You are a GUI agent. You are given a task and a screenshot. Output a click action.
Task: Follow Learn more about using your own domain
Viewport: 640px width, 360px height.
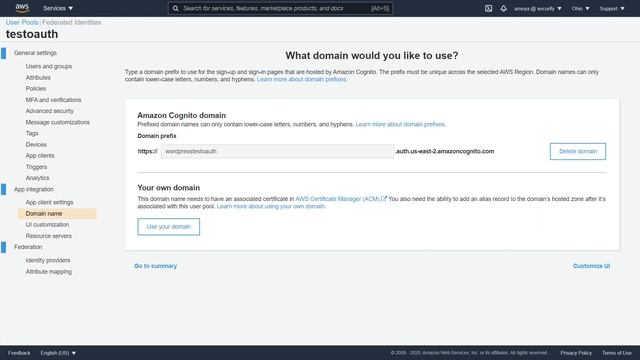(271, 207)
